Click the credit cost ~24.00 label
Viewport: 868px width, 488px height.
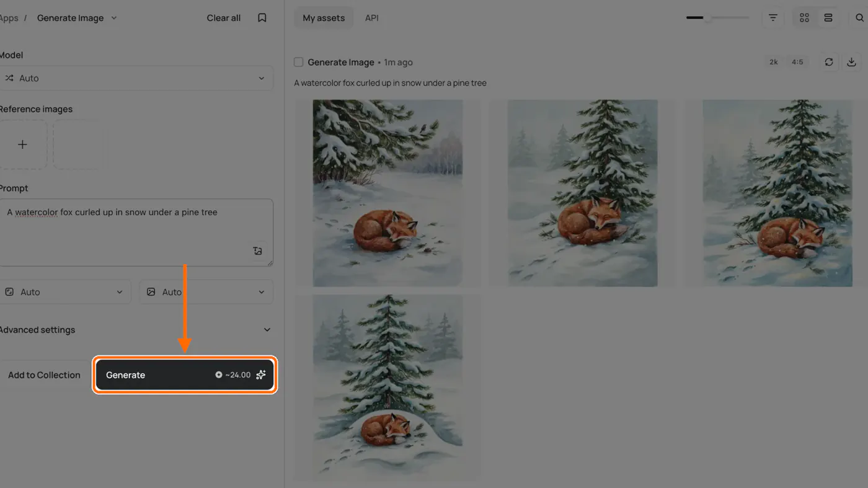click(233, 375)
